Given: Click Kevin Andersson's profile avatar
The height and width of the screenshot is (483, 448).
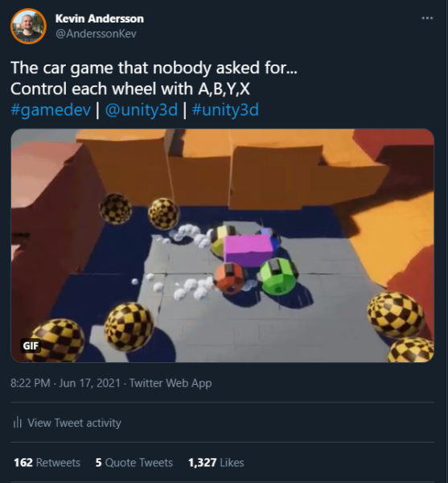Looking at the screenshot, I should coord(28,27).
